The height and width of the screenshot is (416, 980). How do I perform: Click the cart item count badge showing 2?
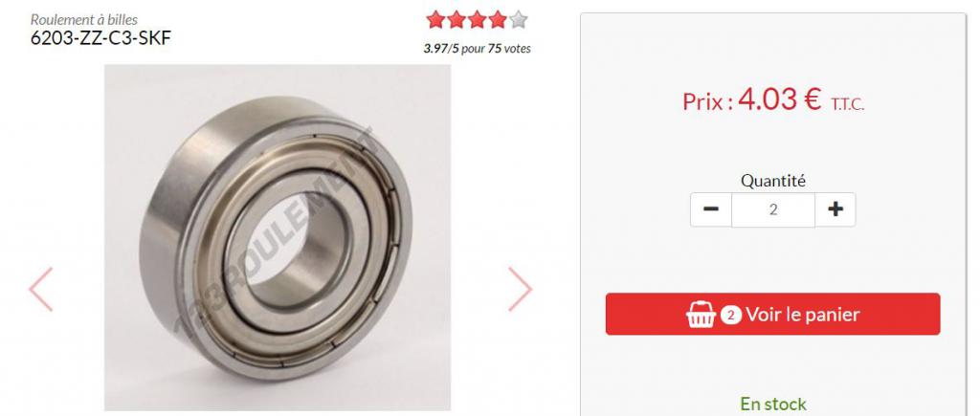click(730, 315)
